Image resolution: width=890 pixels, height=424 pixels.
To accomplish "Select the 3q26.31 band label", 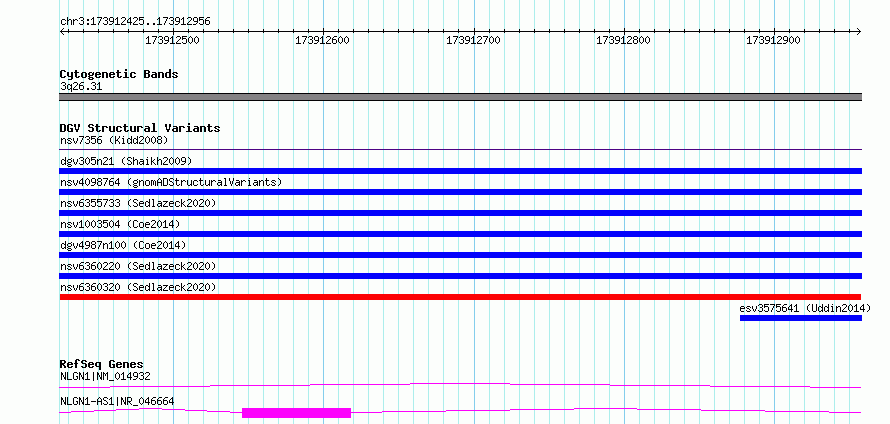I will click(81, 87).
